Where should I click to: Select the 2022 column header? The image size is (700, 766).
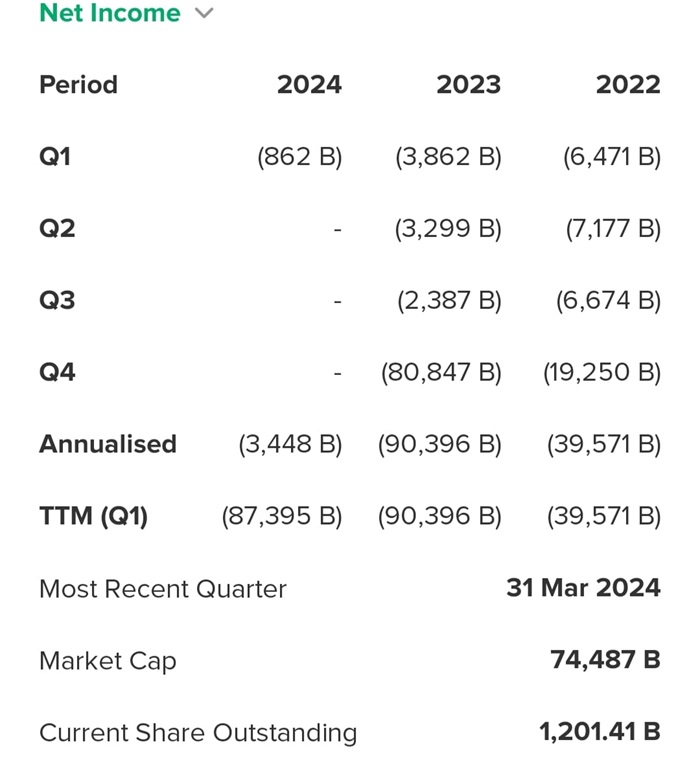click(x=628, y=85)
